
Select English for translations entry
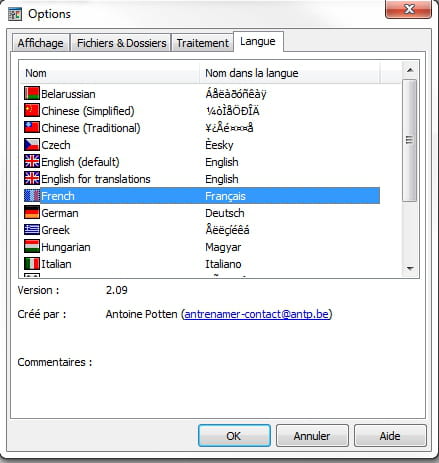pyautogui.click(x=202, y=179)
